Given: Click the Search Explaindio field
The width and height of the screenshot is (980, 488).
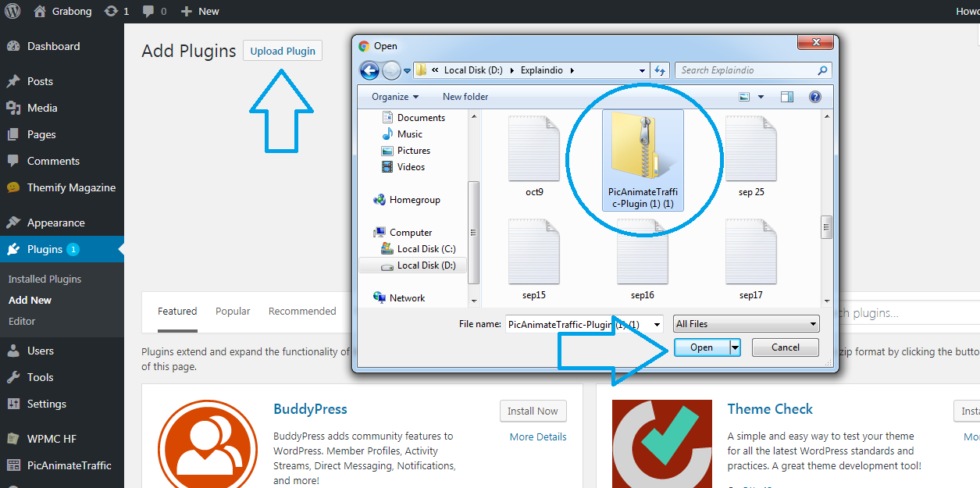Looking at the screenshot, I should click(x=754, y=70).
